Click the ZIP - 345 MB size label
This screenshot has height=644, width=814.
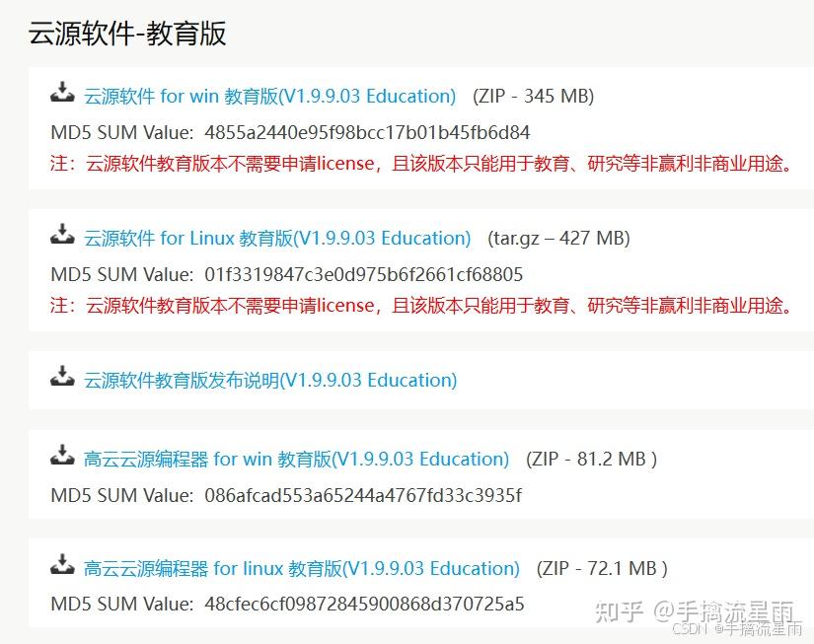click(533, 97)
